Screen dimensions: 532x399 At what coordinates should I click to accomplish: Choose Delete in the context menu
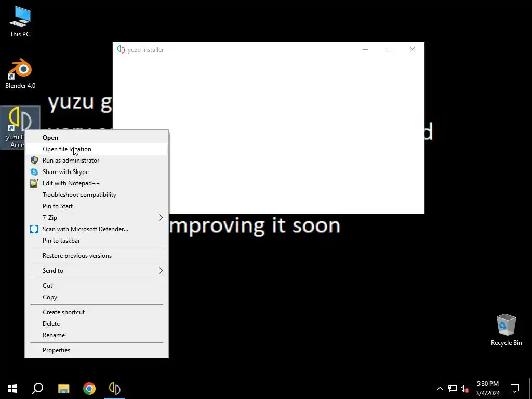pos(96,324)
